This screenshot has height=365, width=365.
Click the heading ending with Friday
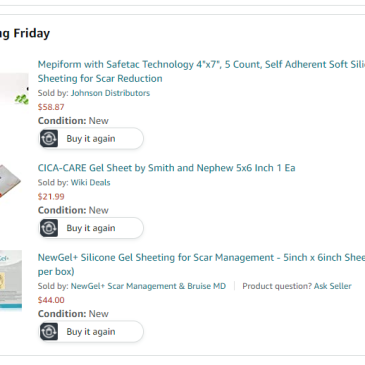(25, 33)
